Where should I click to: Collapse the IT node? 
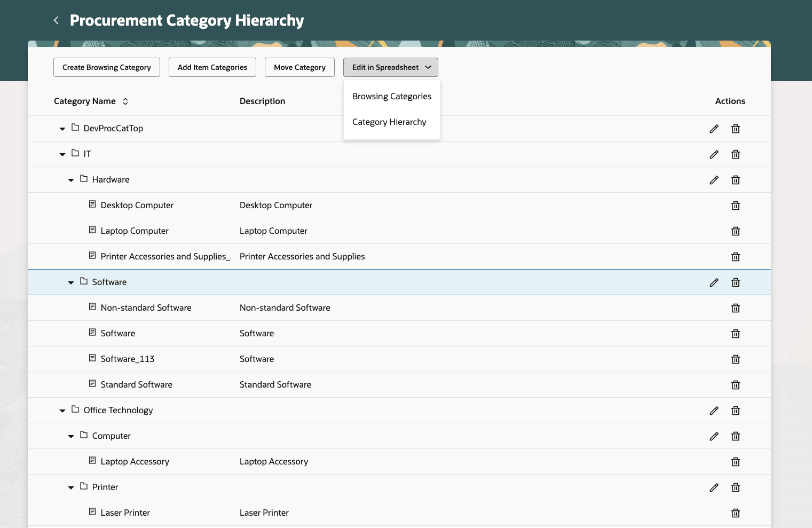click(62, 154)
